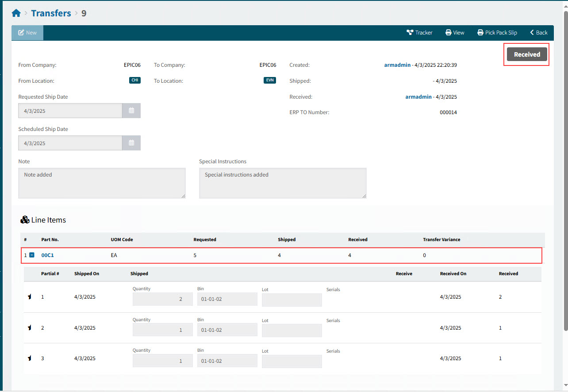
Task: Click armadmin link in the Created row
Action: point(397,65)
